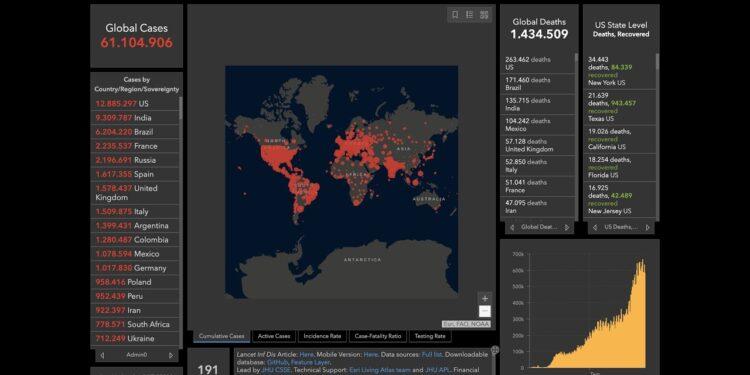Image resolution: width=750 pixels, height=375 pixels.
Task: Select 104.242 deaths Mexico entry
Action: click(538, 125)
